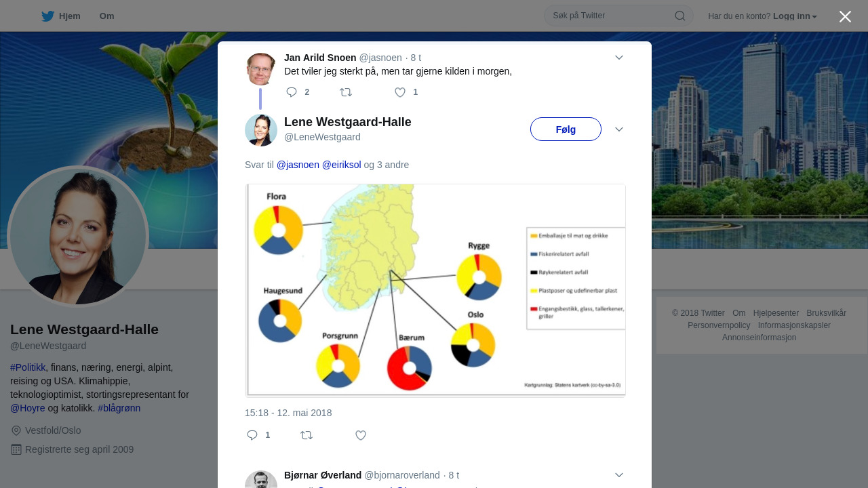Expand options chevron next to Følg
Screen dimensions: 868x488
619,129
